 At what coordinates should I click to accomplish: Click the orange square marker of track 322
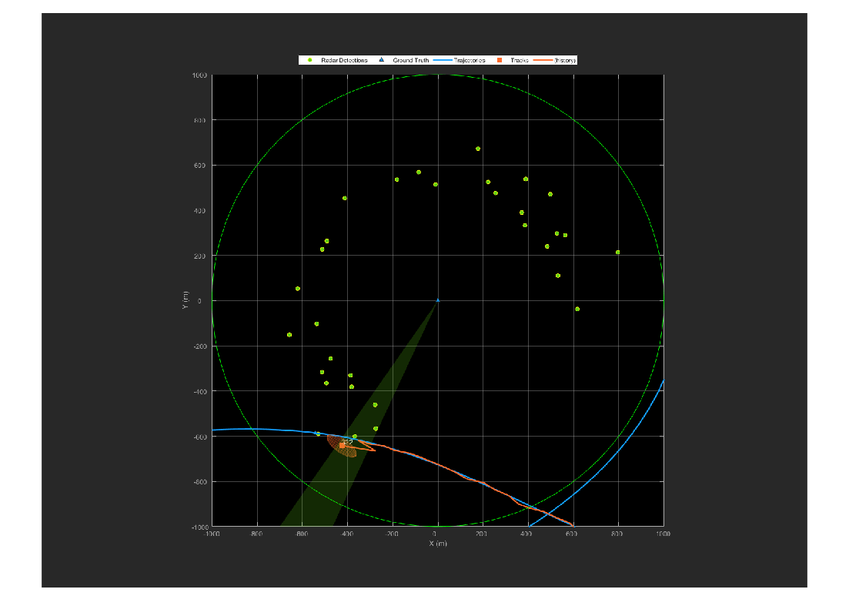[x=343, y=446]
